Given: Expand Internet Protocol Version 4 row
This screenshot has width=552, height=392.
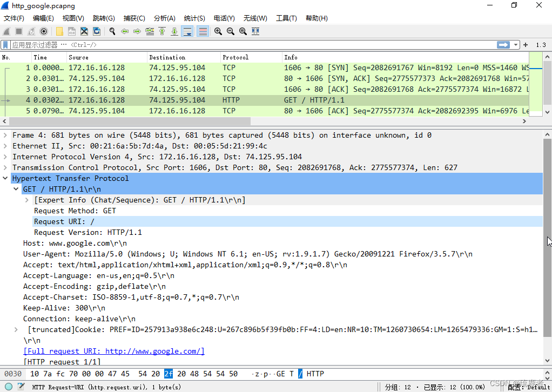Looking at the screenshot, I should [x=5, y=157].
